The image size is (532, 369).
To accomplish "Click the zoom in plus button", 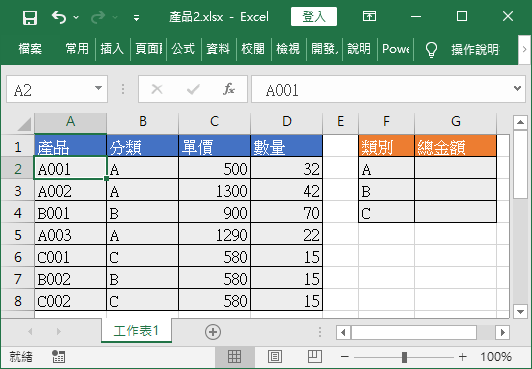I will pos(462,357).
